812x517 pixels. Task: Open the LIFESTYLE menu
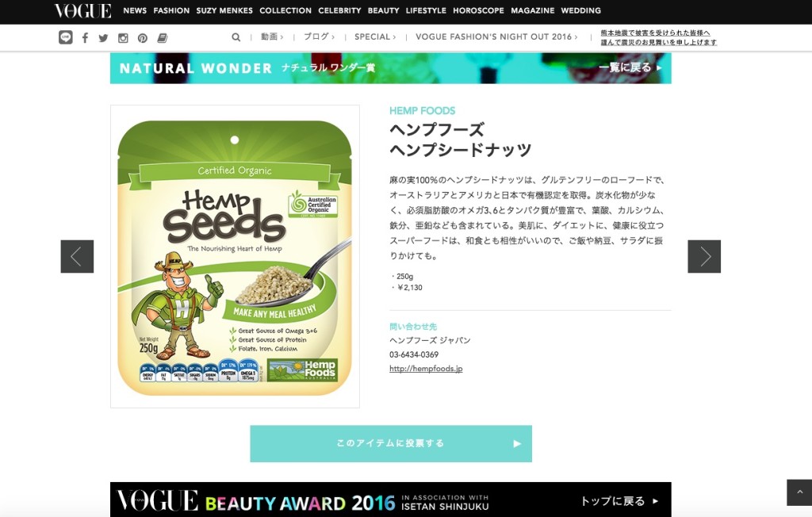[x=426, y=10]
